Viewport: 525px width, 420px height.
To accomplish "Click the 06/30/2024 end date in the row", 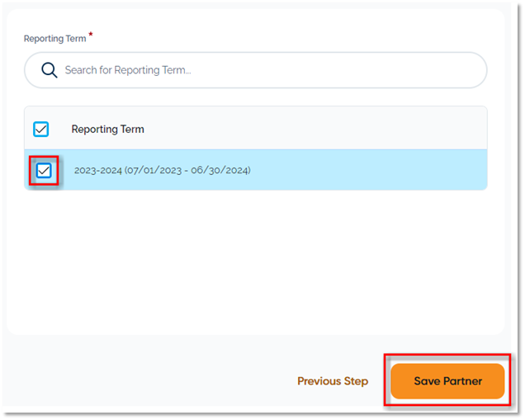I will (x=221, y=170).
